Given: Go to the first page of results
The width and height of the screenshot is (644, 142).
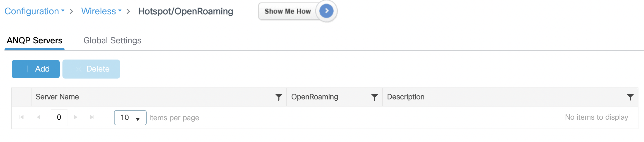Looking at the screenshot, I should (x=21, y=117).
